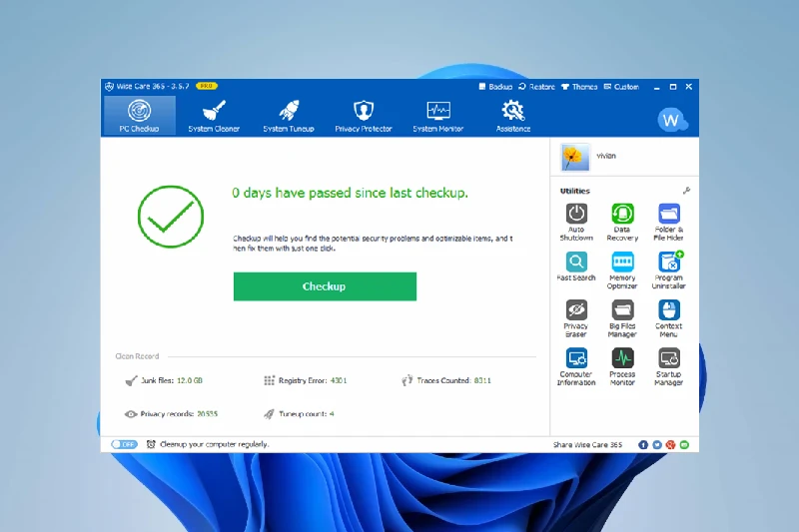
Task: Share on Twitter icon
Action: coord(657,444)
